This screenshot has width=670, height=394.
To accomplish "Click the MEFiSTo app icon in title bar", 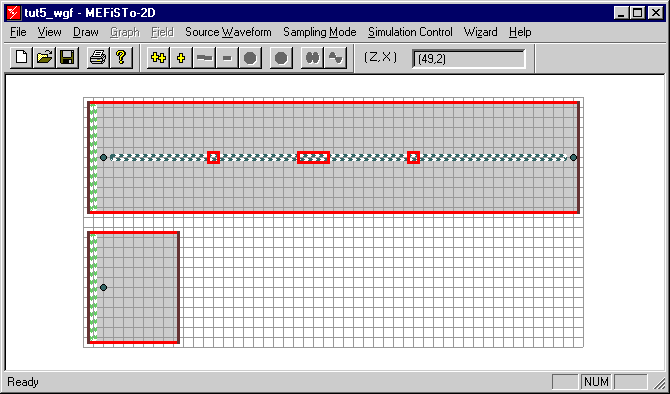I will (14, 13).
